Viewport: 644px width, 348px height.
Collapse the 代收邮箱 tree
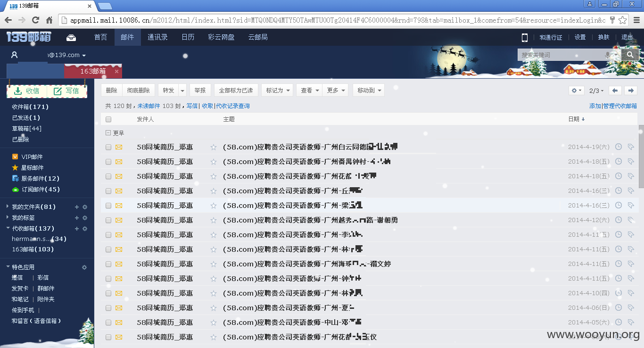[x=8, y=229]
